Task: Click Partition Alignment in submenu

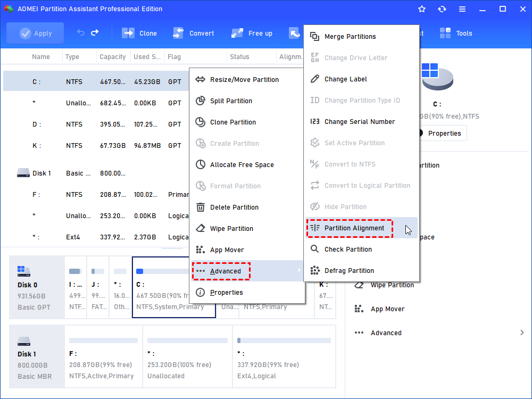Action: (x=361, y=228)
